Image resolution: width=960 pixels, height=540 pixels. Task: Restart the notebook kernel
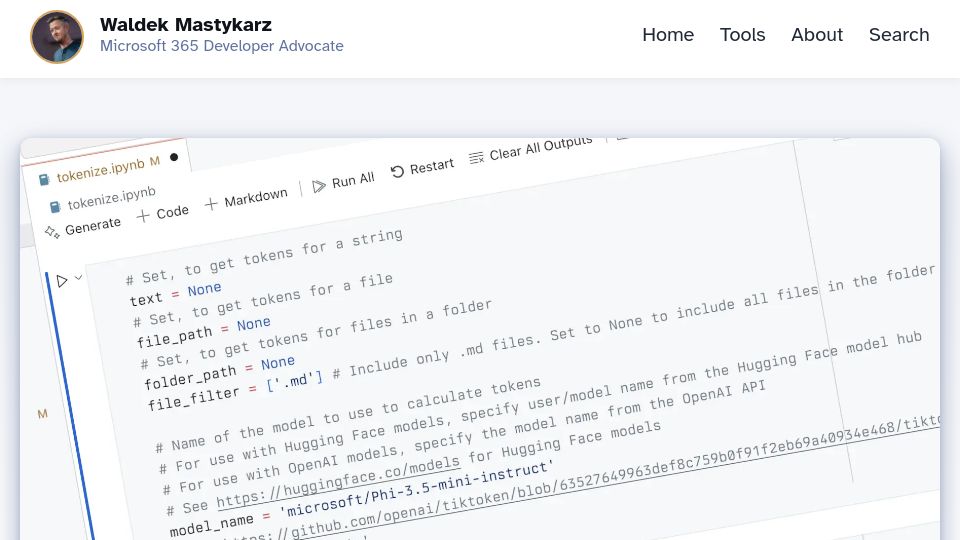pyautogui.click(x=422, y=167)
